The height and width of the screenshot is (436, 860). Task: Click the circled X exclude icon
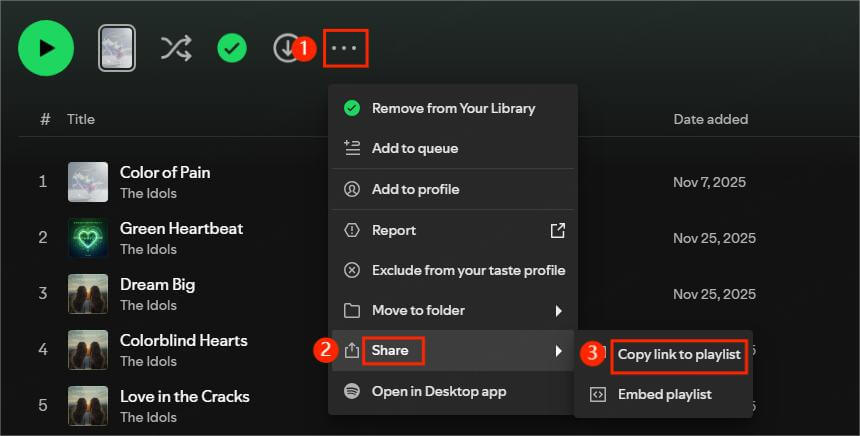tap(352, 270)
